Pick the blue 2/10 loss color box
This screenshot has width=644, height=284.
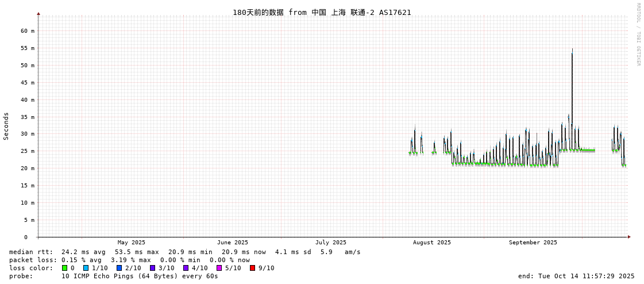(119, 268)
